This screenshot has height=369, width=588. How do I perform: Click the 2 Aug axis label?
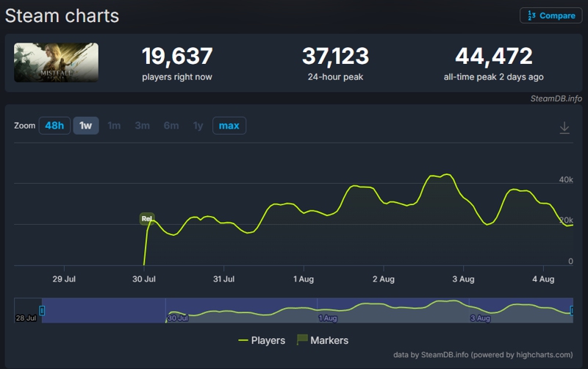coord(384,279)
